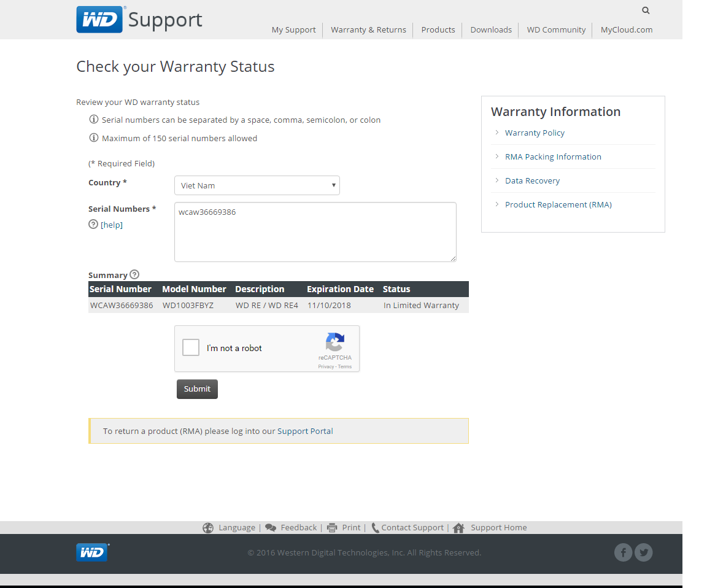This screenshot has height=588, width=707.
Task: Click the printer icon in footer
Action: point(332,528)
